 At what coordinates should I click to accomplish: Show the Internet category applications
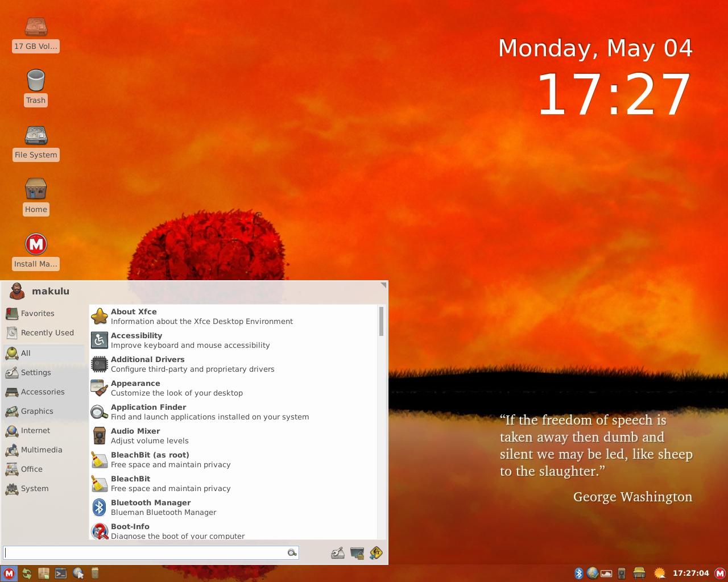click(x=35, y=430)
